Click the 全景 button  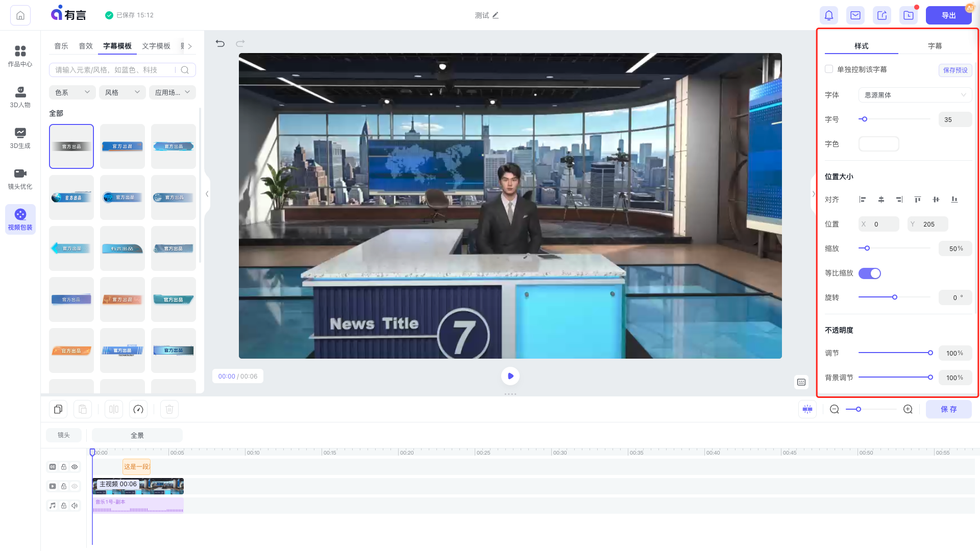point(137,435)
